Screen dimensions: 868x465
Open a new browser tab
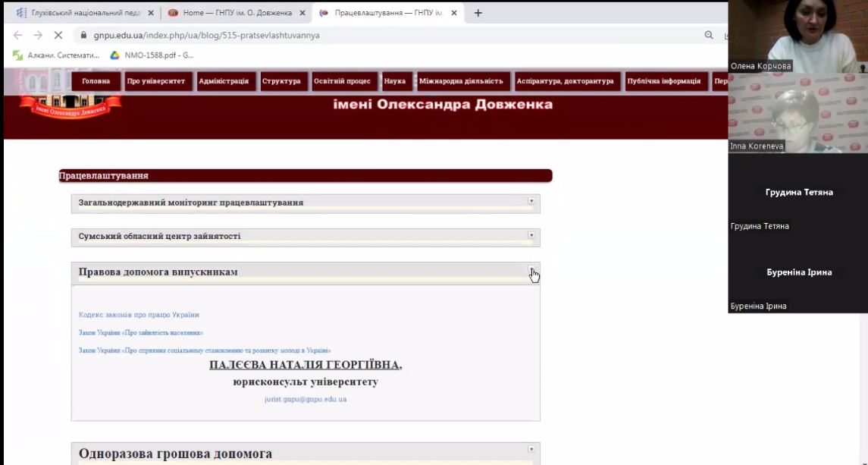[x=478, y=13]
